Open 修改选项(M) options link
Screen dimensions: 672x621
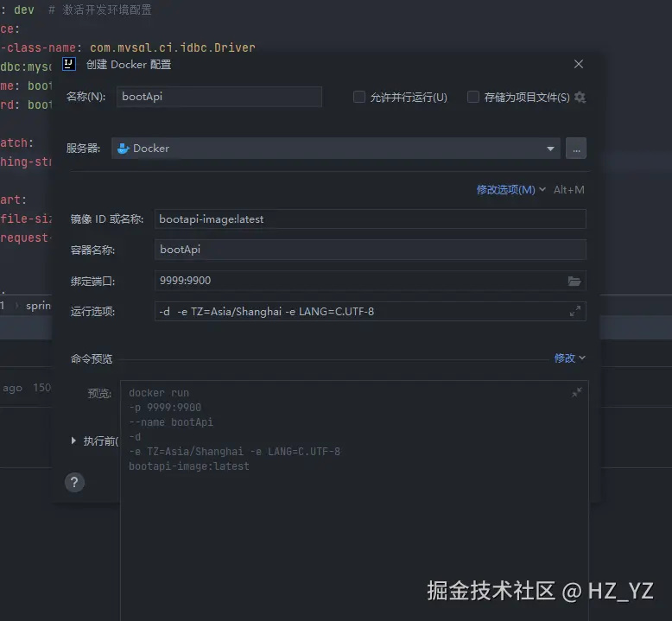pos(505,190)
